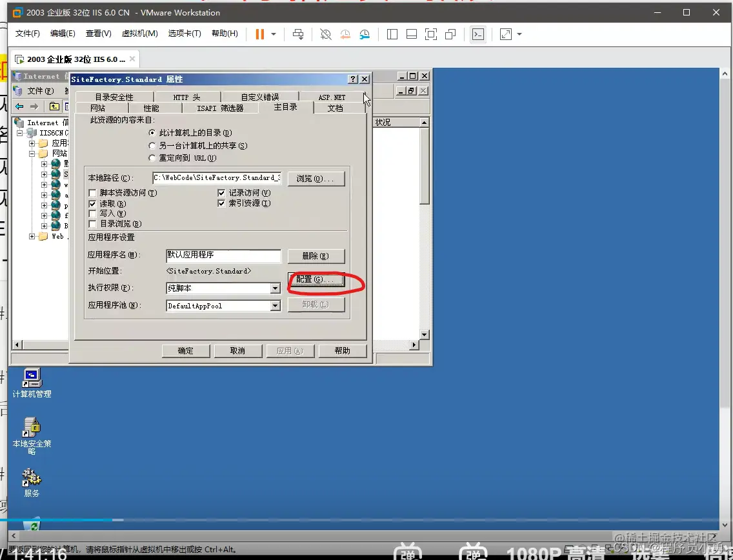
Task: Open VMware 查看(V) menu
Action: pyautogui.click(x=98, y=34)
